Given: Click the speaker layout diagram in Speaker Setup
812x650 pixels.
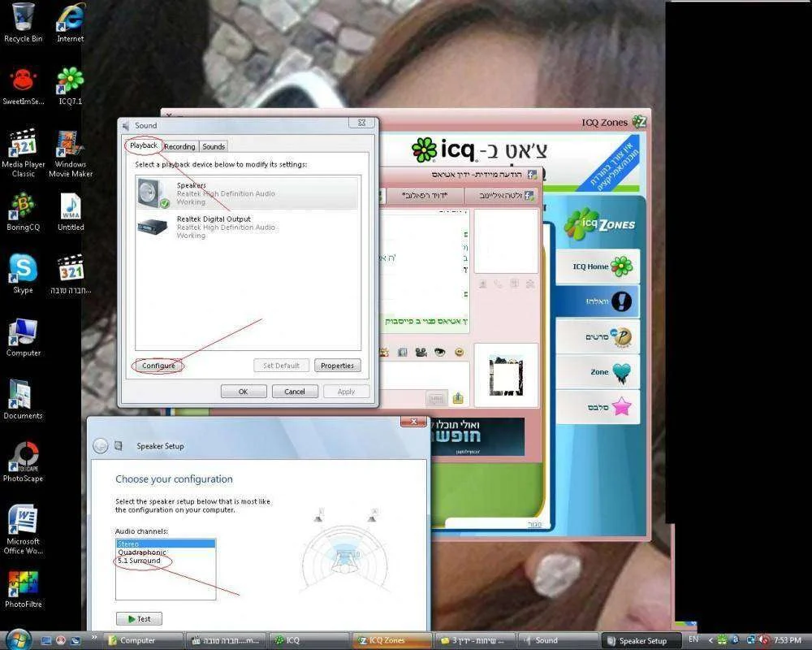Looking at the screenshot, I should tap(345, 552).
